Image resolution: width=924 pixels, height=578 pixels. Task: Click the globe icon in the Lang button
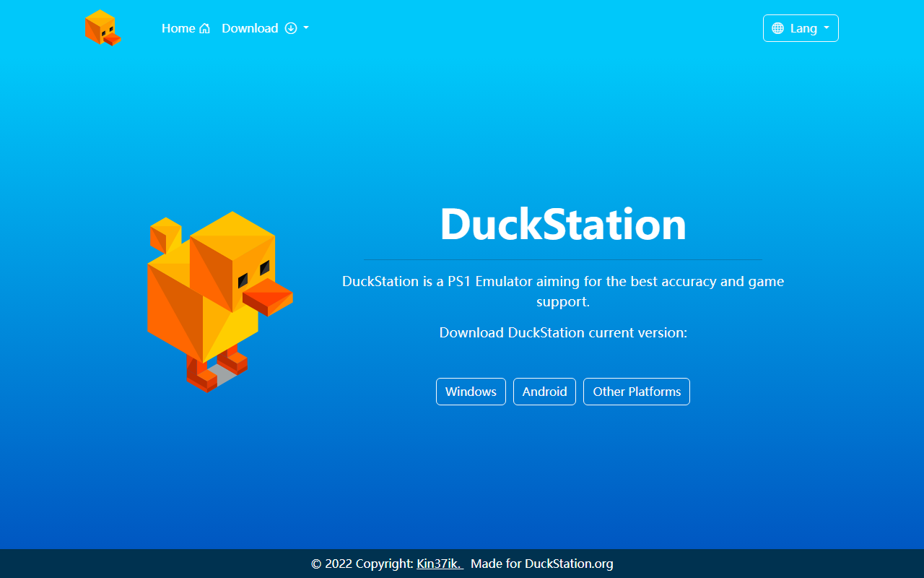click(x=777, y=28)
